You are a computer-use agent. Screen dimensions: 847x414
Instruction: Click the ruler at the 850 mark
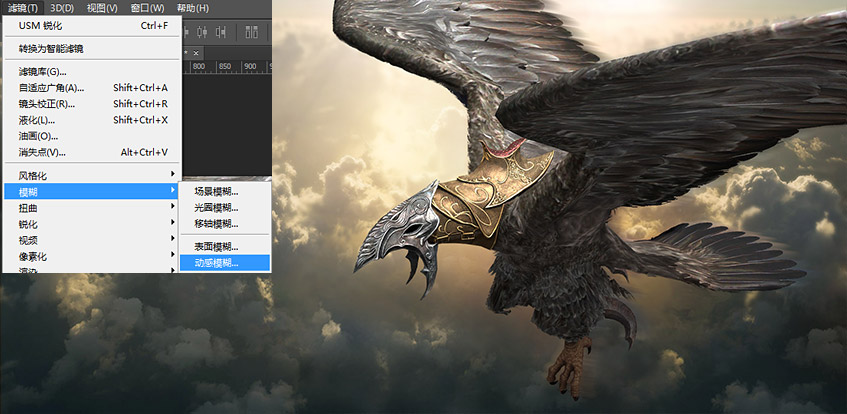(x=225, y=66)
